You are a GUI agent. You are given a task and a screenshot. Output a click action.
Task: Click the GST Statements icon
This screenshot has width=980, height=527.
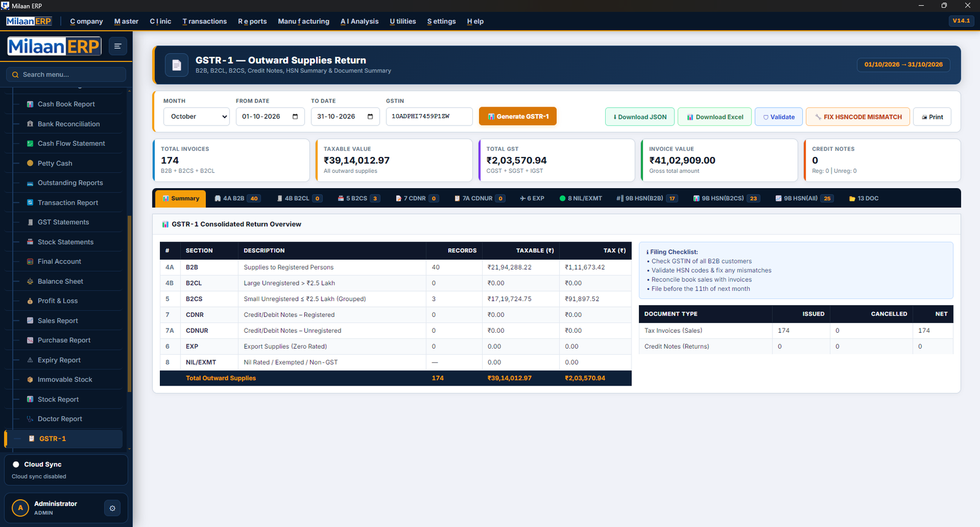[30, 222]
